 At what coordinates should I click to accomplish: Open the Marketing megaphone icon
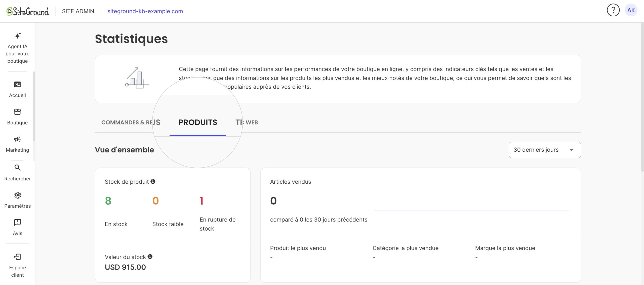(17, 139)
